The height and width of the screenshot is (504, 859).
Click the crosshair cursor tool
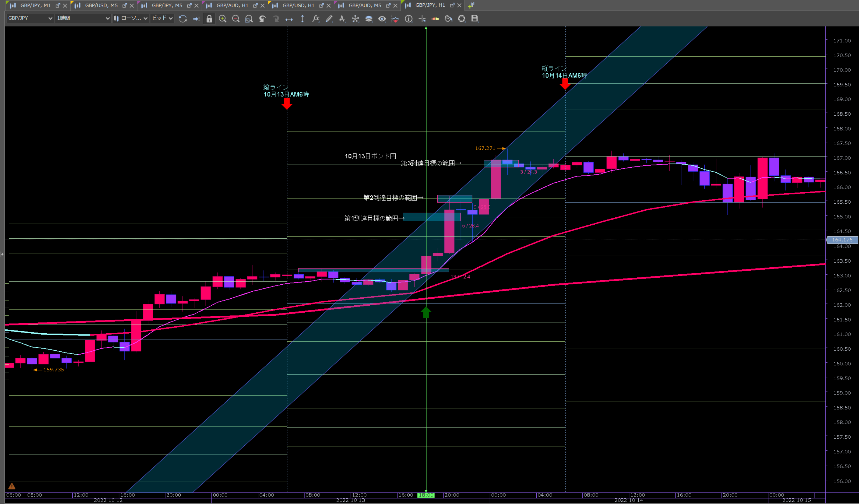tap(422, 19)
